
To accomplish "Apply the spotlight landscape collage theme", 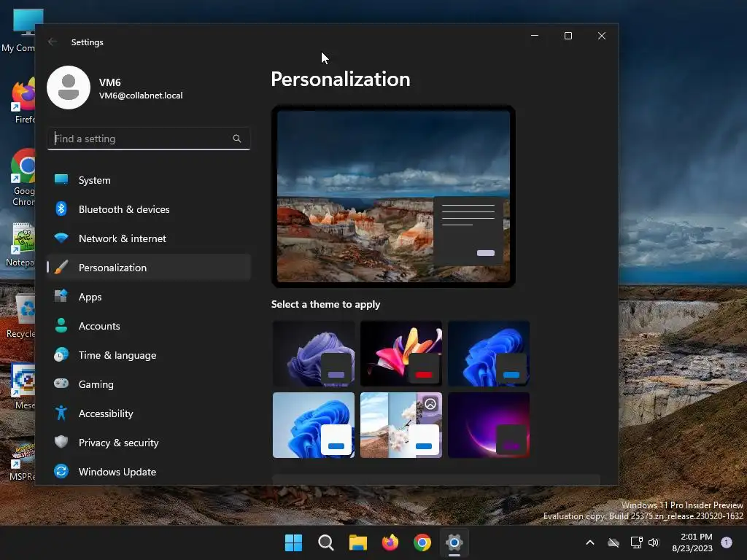I will tap(401, 425).
